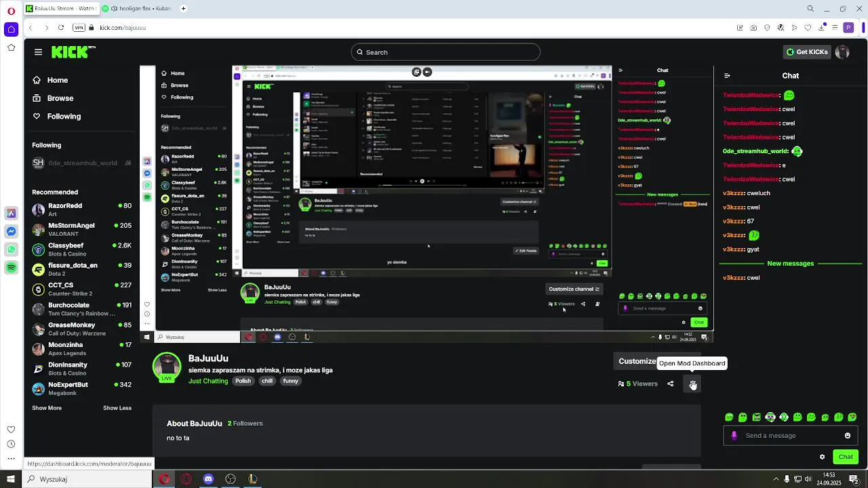Screen dimensions: 868x488
Task: Take a snapshot with camera icon
Action: tap(753, 28)
